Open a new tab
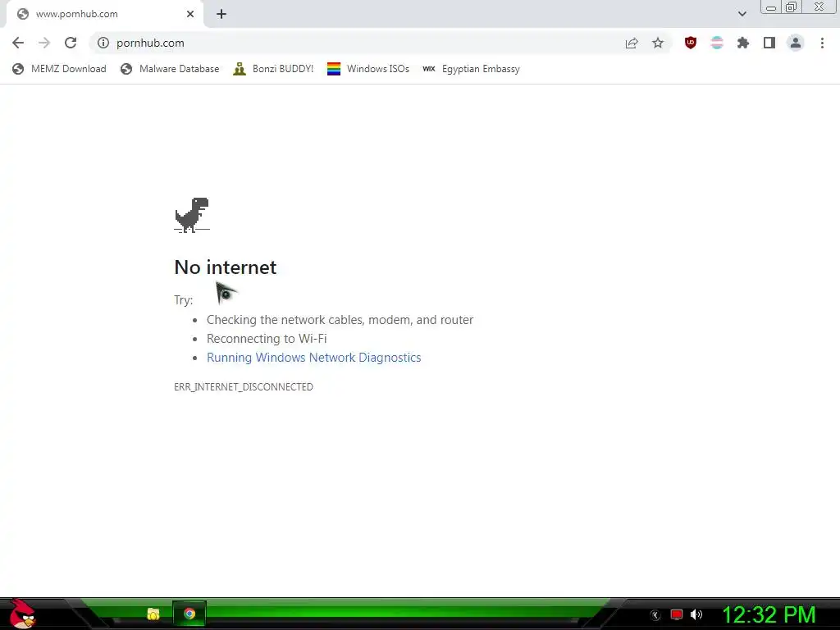 (221, 14)
